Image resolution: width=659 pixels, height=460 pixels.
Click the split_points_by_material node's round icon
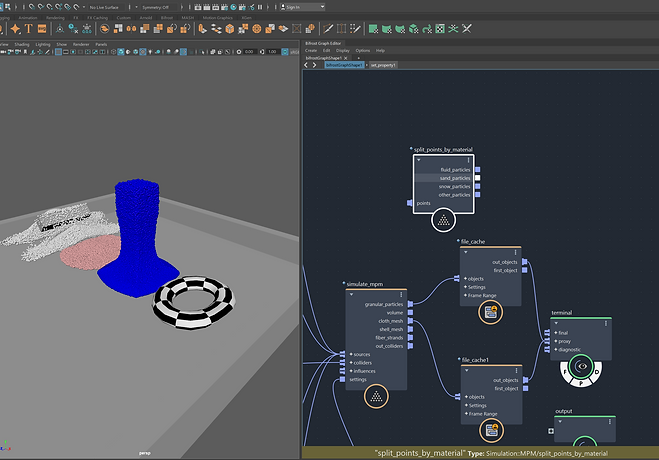443,220
